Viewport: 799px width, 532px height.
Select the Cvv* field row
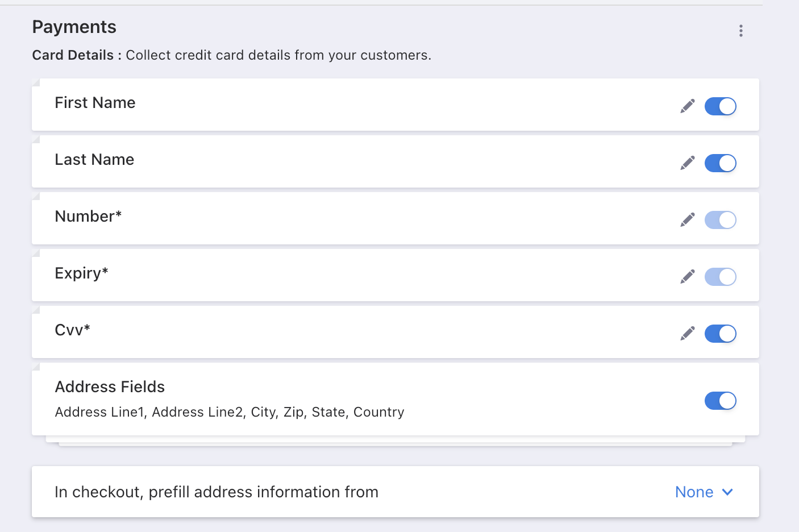pos(341,332)
